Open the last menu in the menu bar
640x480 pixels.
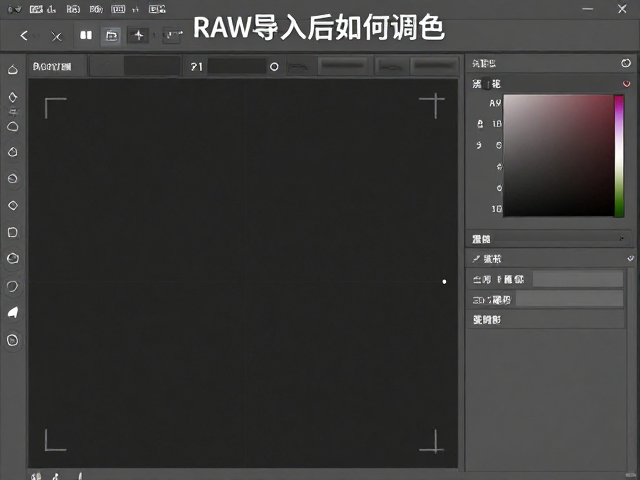coord(157,9)
